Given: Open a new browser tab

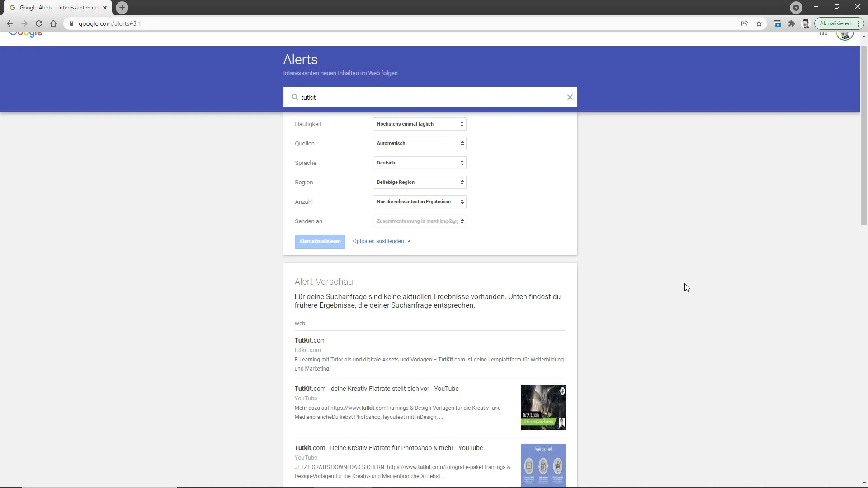Looking at the screenshot, I should (x=122, y=8).
